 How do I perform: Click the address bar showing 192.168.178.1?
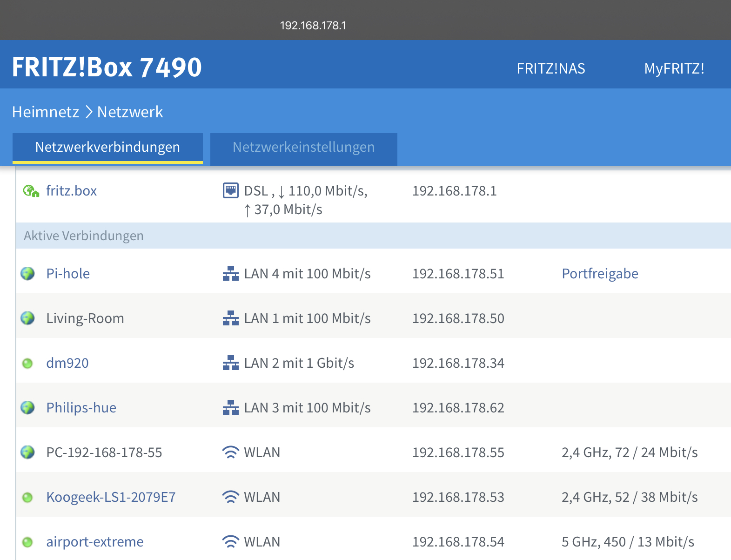coord(313,26)
